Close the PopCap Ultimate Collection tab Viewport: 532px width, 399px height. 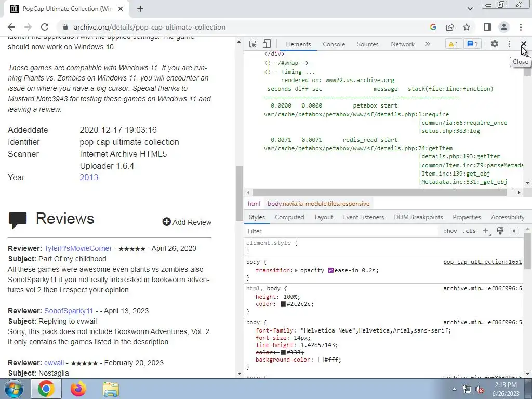(121, 9)
